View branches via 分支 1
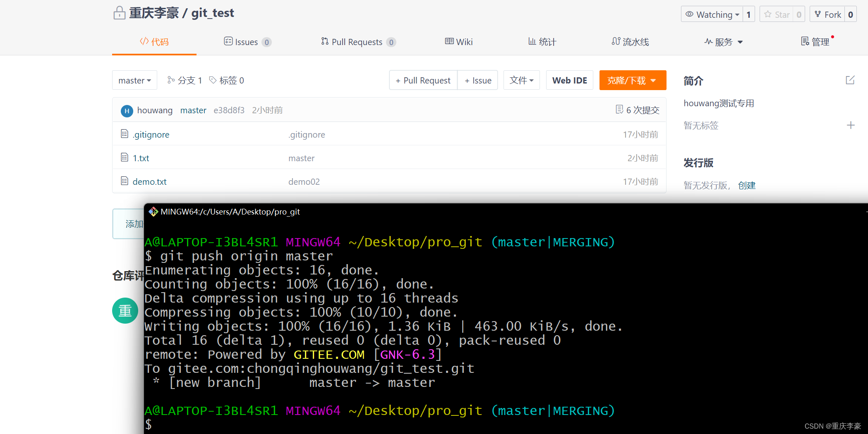Image resolution: width=868 pixels, height=434 pixels. click(185, 80)
